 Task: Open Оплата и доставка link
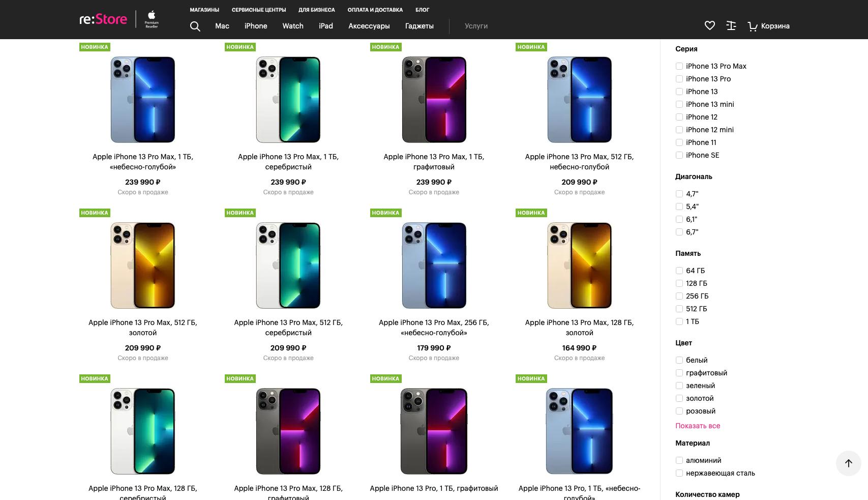pos(375,10)
